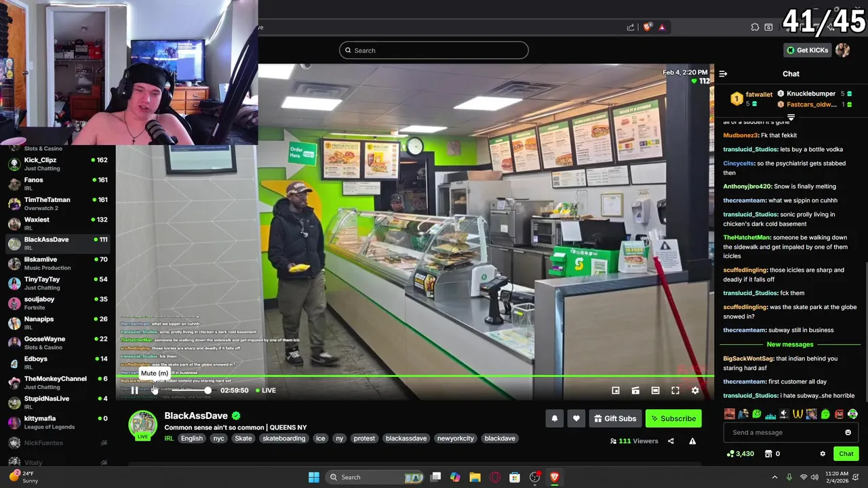Open kittymafia channel in sidebar

[58, 422]
